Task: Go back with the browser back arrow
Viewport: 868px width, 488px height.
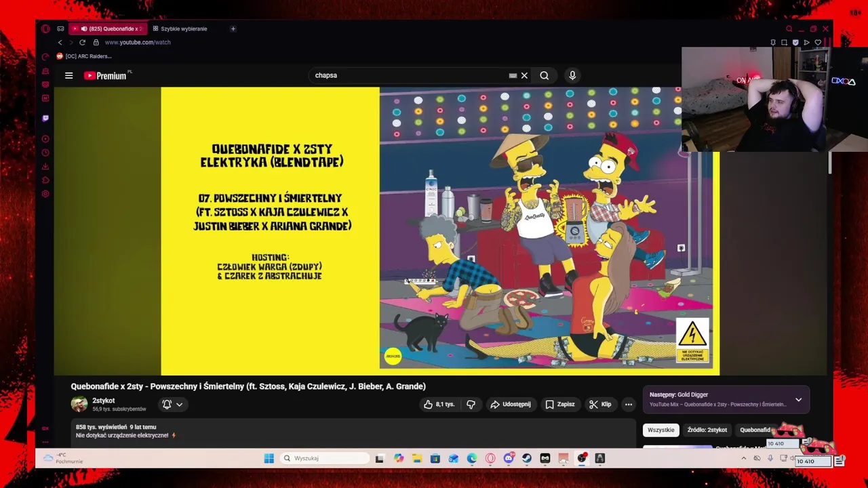Action: point(60,42)
